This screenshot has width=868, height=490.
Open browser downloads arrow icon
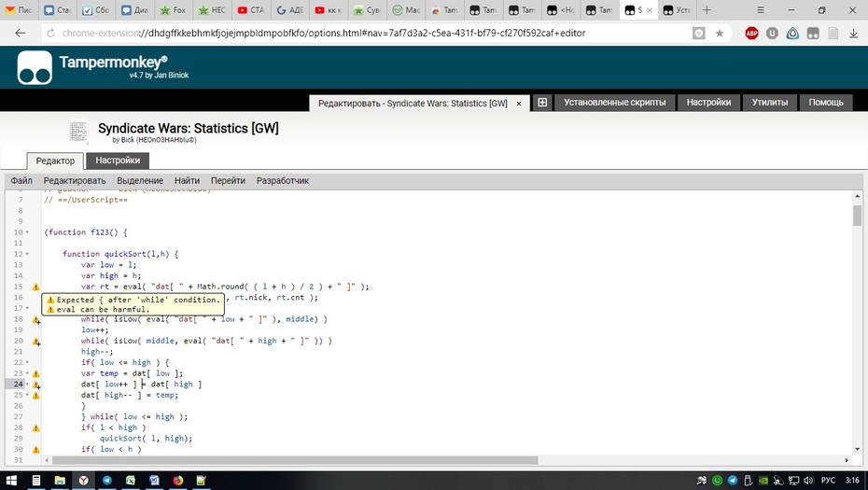click(x=853, y=34)
